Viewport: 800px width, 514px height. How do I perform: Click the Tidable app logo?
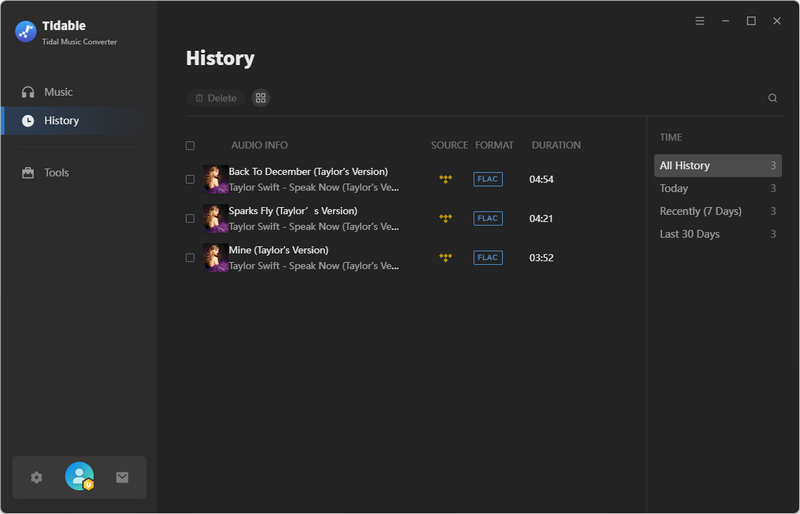point(26,32)
